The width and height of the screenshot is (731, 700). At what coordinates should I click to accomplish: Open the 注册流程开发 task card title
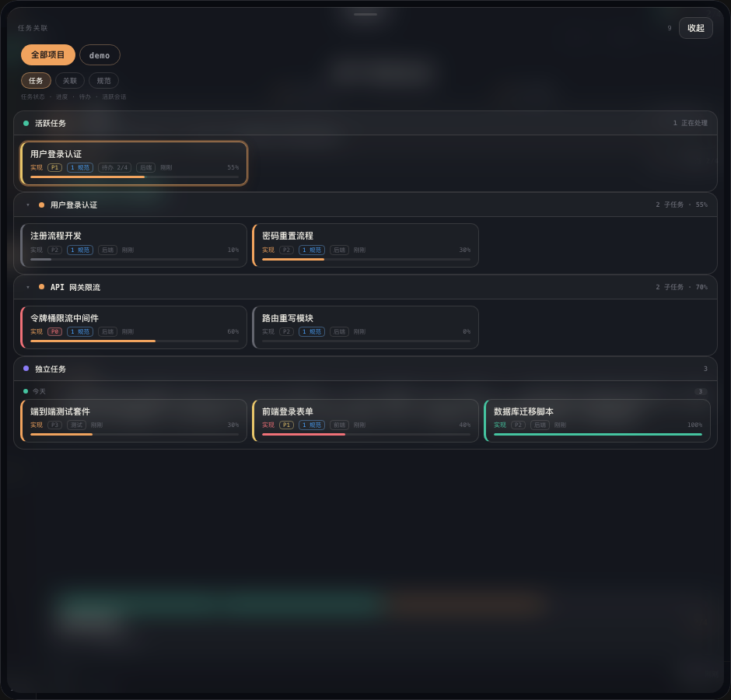[x=56, y=236]
